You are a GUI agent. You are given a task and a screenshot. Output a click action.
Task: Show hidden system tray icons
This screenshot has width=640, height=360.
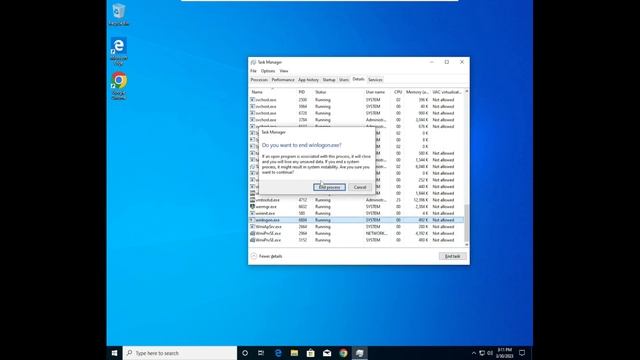click(x=474, y=353)
